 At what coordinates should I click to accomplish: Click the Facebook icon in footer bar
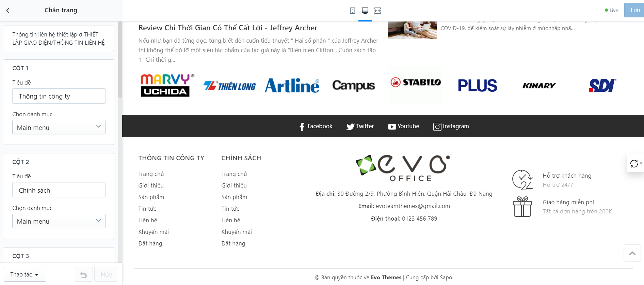pyautogui.click(x=302, y=126)
